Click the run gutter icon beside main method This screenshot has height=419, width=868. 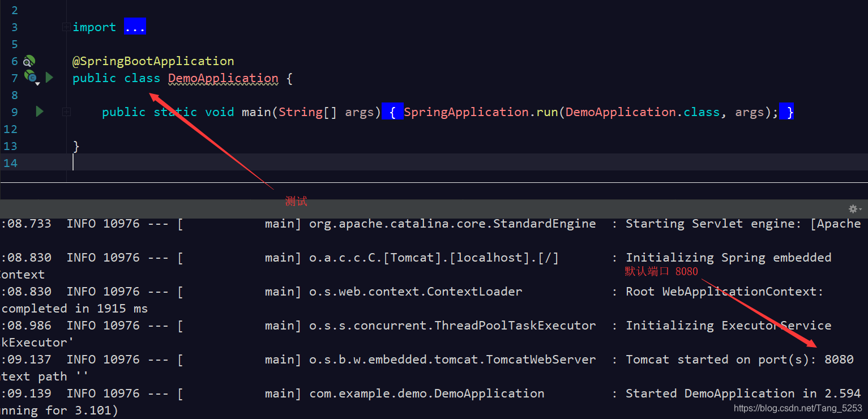point(40,112)
